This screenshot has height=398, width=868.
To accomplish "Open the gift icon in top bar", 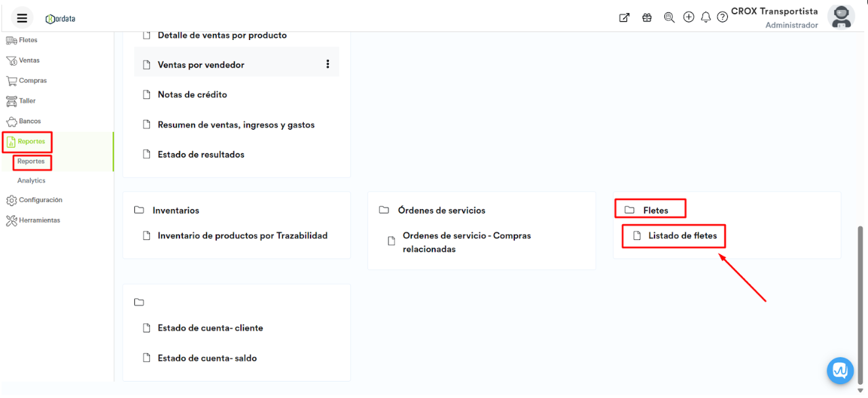I will [647, 18].
